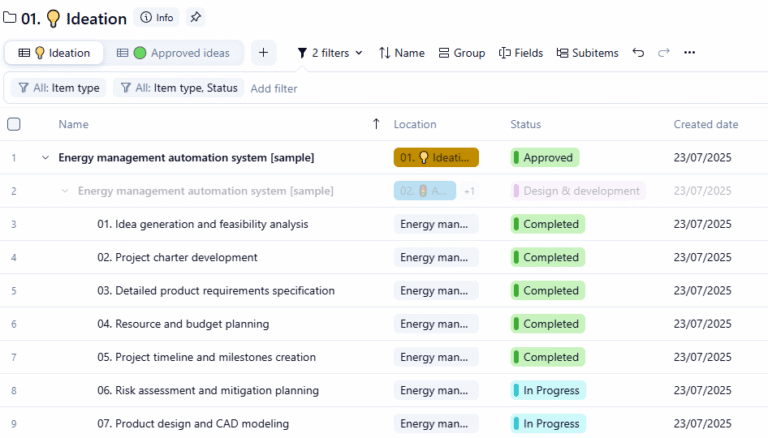Open the 01. Ideati... location tag in row 1
Screen dimensions: 768x438
click(x=436, y=158)
